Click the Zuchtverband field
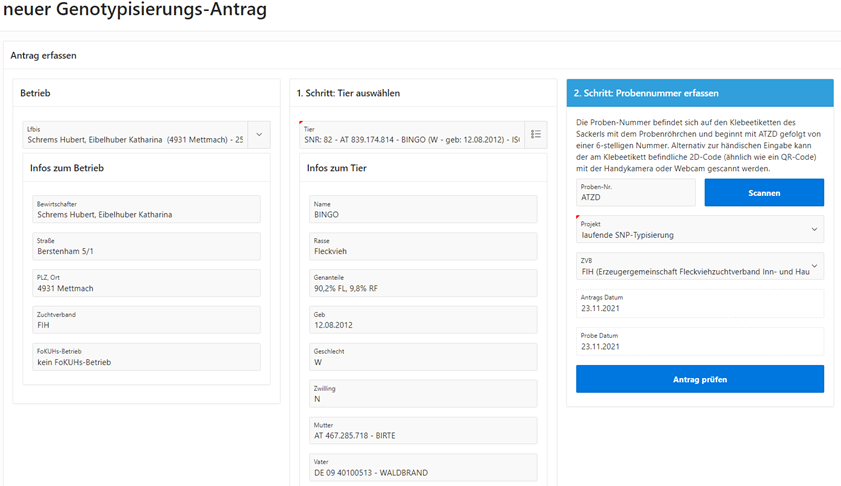841x486 pixels. click(x=146, y=320)
